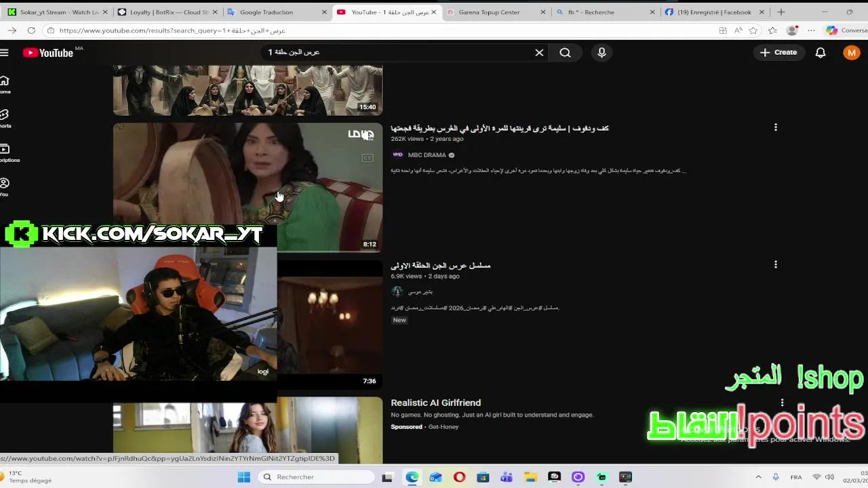Image resolution: width=868 pixels, height=488 pixels.
Task: Click the taskbar Rechercher search box
Action: 316,477
